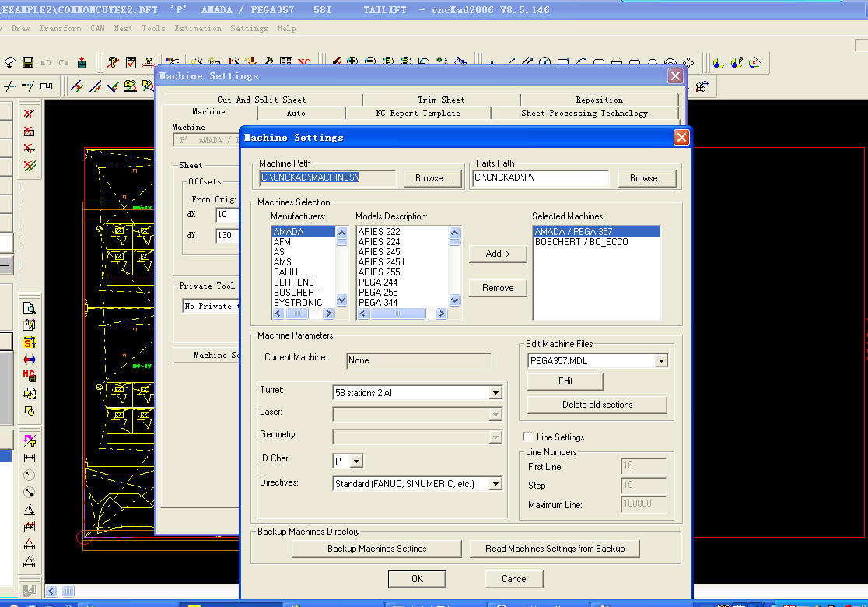Click the 3D view with pencil icon
The image size is (868, 607).
point(737,62)
